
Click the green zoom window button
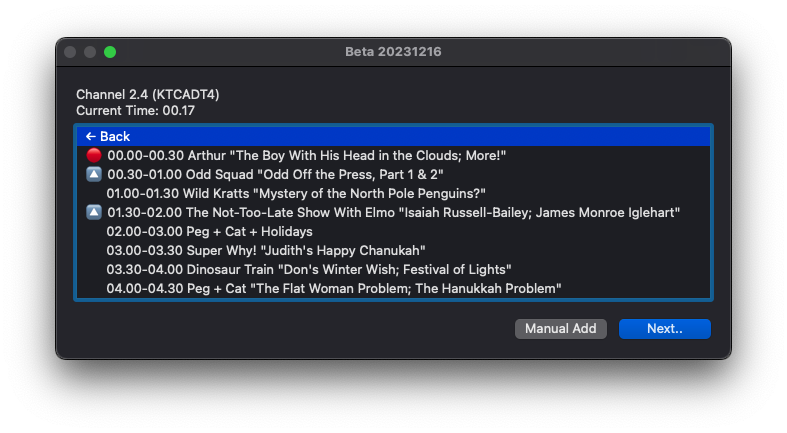(110, 52)
